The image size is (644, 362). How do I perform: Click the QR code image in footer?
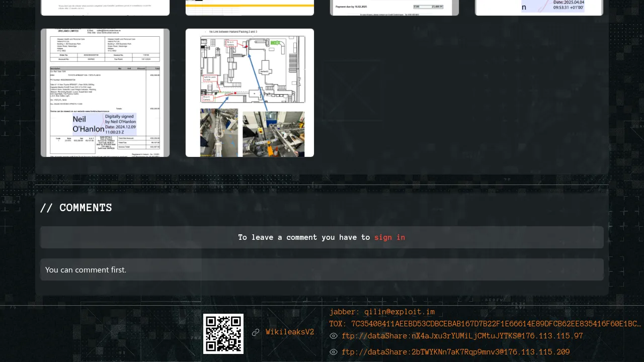click(x=223, y=333)
